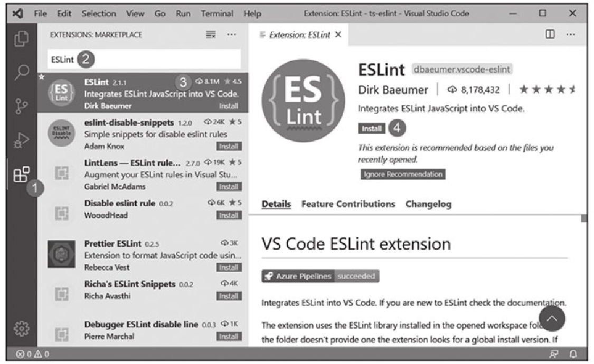The image size is (594, 364).
Task: Open the Selection menu
Action: [99, 14]
